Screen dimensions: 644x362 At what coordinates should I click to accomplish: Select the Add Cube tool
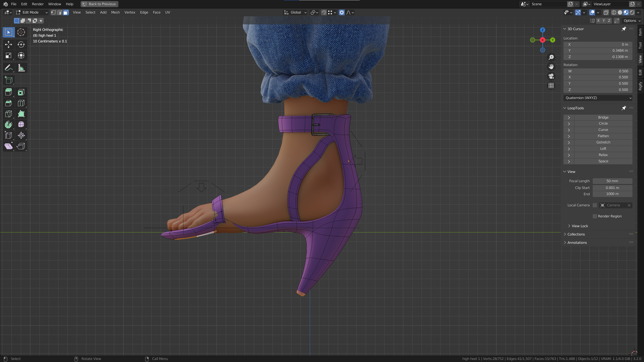point(9,80)
